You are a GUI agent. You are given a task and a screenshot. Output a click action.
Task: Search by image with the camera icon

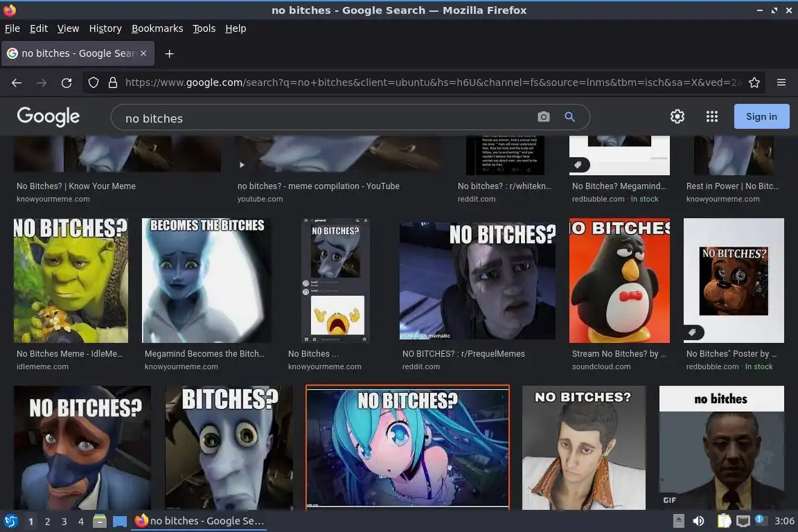point(544,116)
